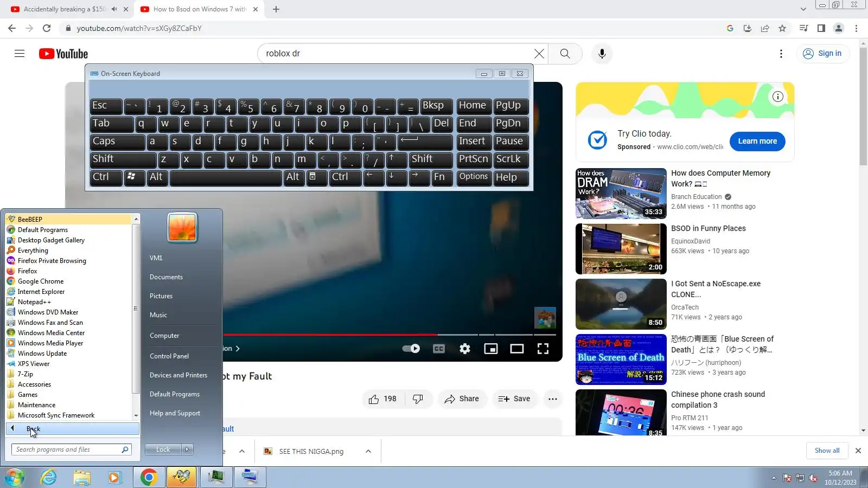Expand the Accessories folder in Start menu
Viewport: 868px width, 488px height.
click(34, 384)
